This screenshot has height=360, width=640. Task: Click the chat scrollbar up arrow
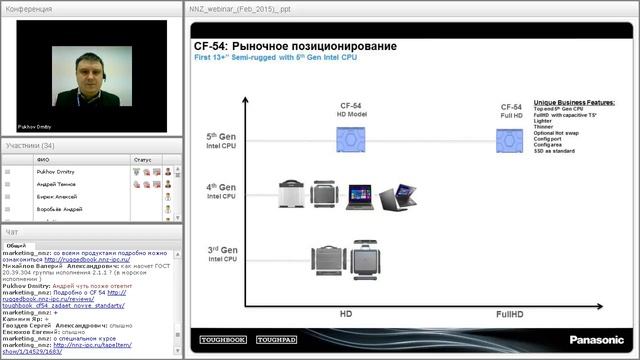[178, 254]
